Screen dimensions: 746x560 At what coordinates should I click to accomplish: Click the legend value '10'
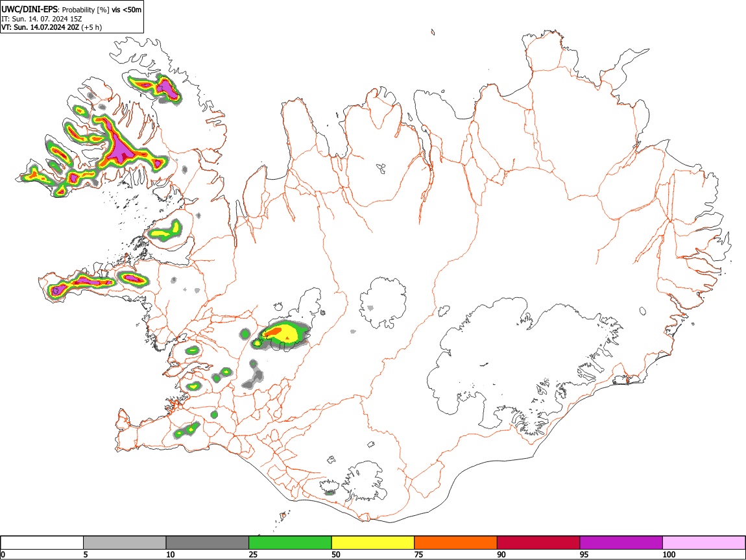coord(171,554)
